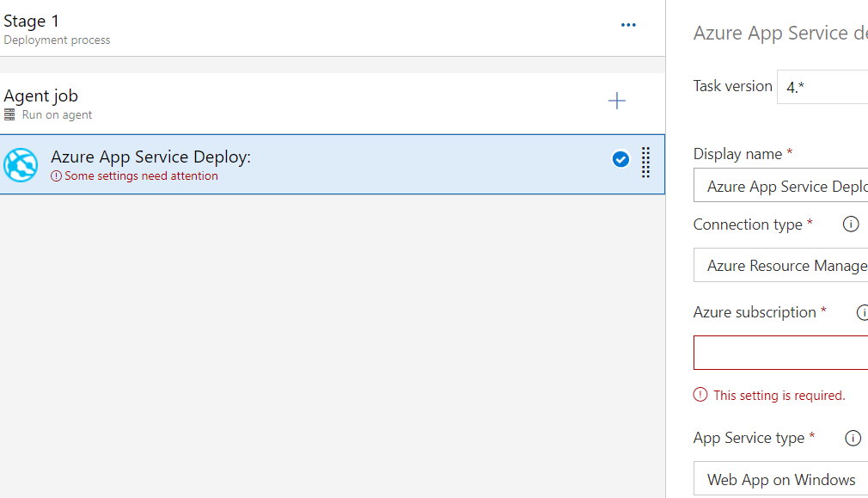The height and width of the screenshot is (498, 868).
Task: Grab the dotted drag handle on the task
Action: tap(645, 162)
